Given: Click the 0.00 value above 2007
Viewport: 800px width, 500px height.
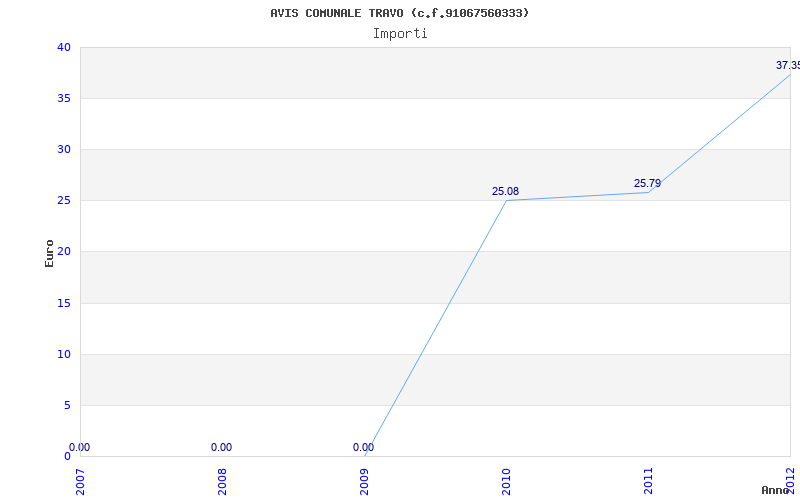Looking at the screenshot, I should 80,447.
